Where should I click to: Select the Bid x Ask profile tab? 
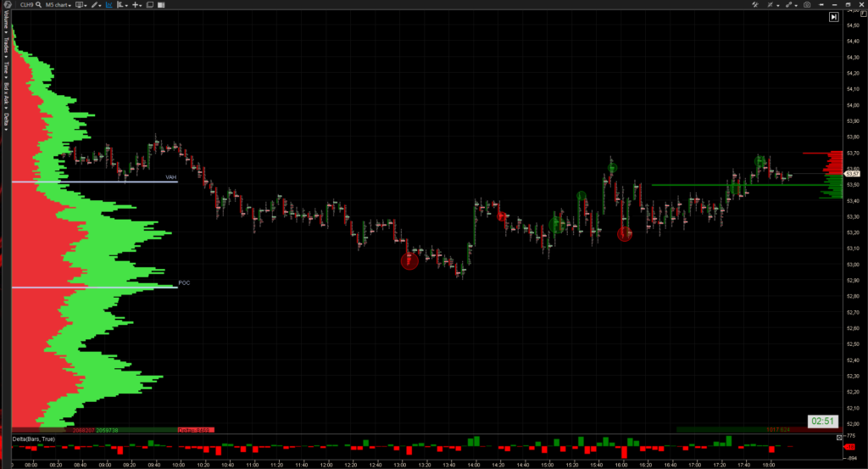(x=5, y=95)
